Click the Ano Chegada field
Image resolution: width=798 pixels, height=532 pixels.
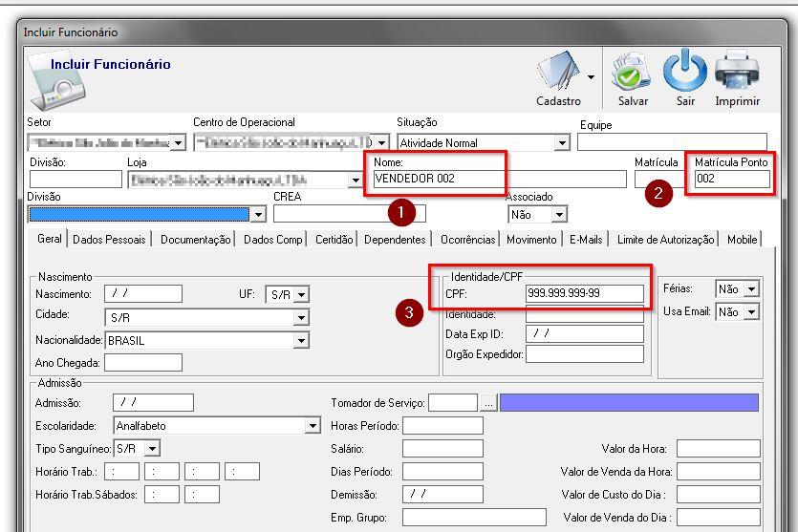click(143, 363)
